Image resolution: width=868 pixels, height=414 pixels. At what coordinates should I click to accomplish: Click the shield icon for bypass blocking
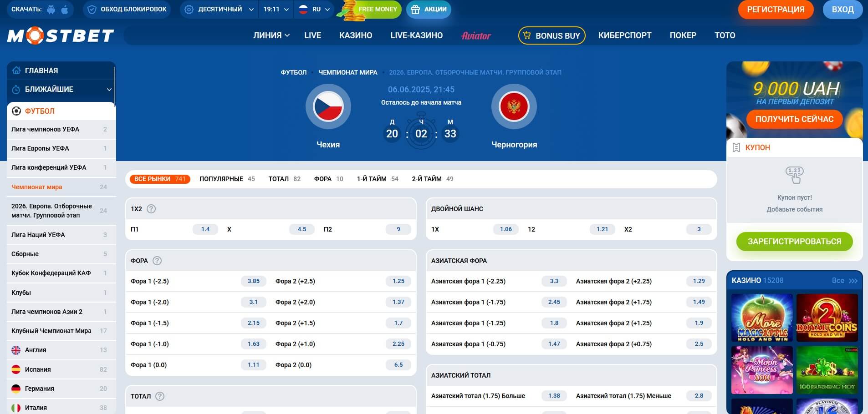92,9
